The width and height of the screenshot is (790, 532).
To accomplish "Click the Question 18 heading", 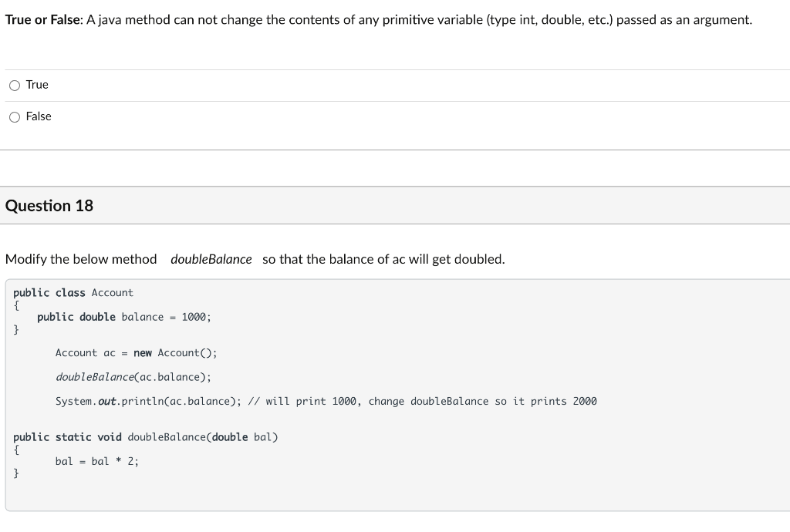I will point(49,205).
